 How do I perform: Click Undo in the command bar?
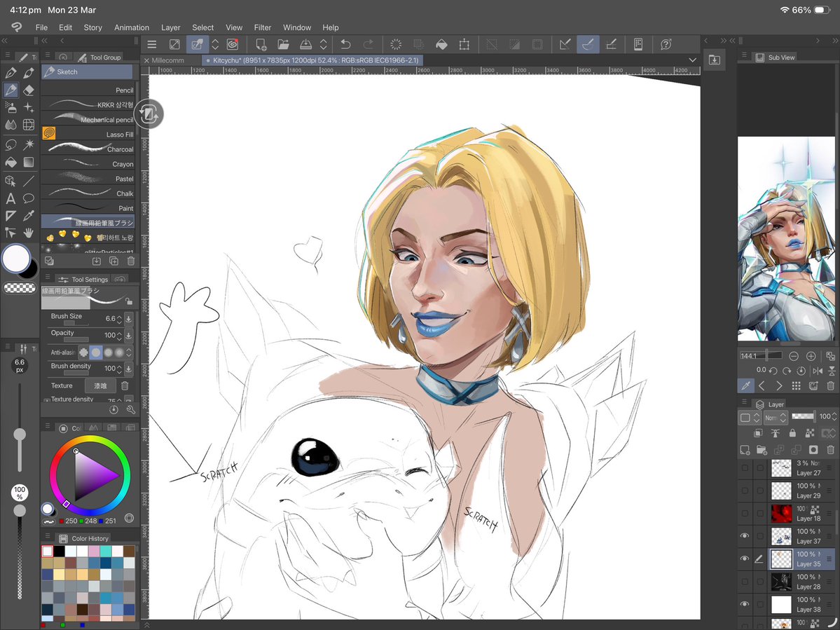tap(345, 44)
